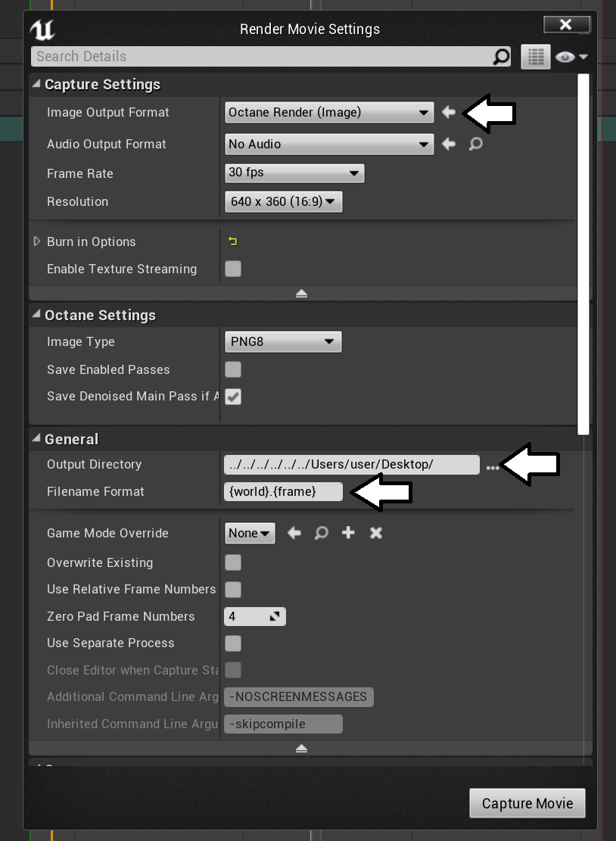Open the Frame Rate dropdown

294,173
